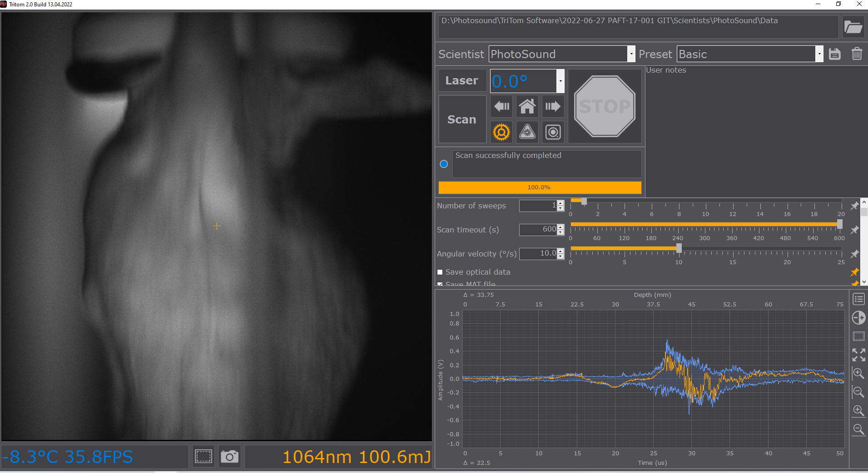Fit chart to full extent with arrows icon
Screen dimensions: 868x473
(858, 355)
